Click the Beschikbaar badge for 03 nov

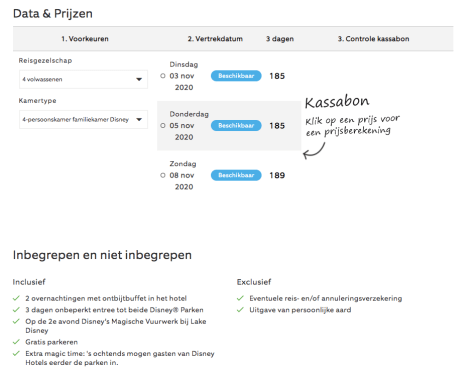(x=236, y=76)
